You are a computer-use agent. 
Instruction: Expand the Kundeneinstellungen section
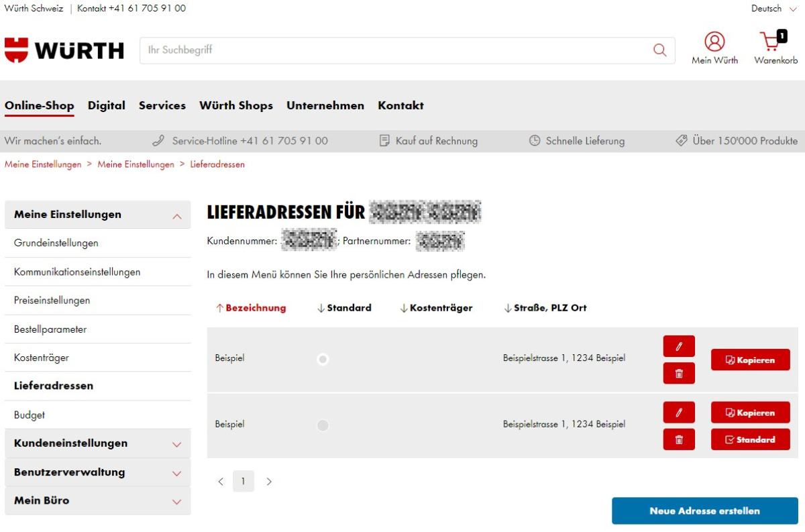tap(98, 443)
